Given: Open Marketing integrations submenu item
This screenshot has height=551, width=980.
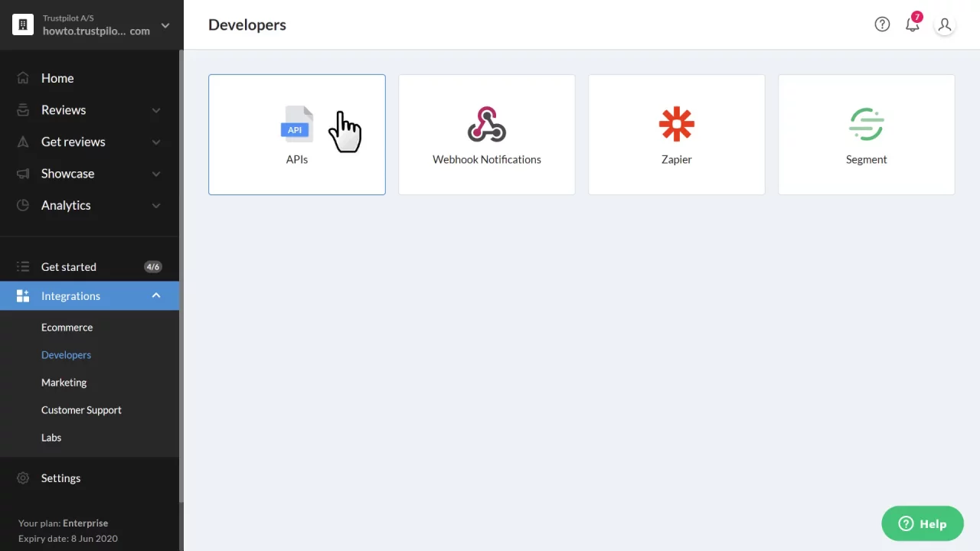Looking at the screenshot, I should tap(64, 383).
